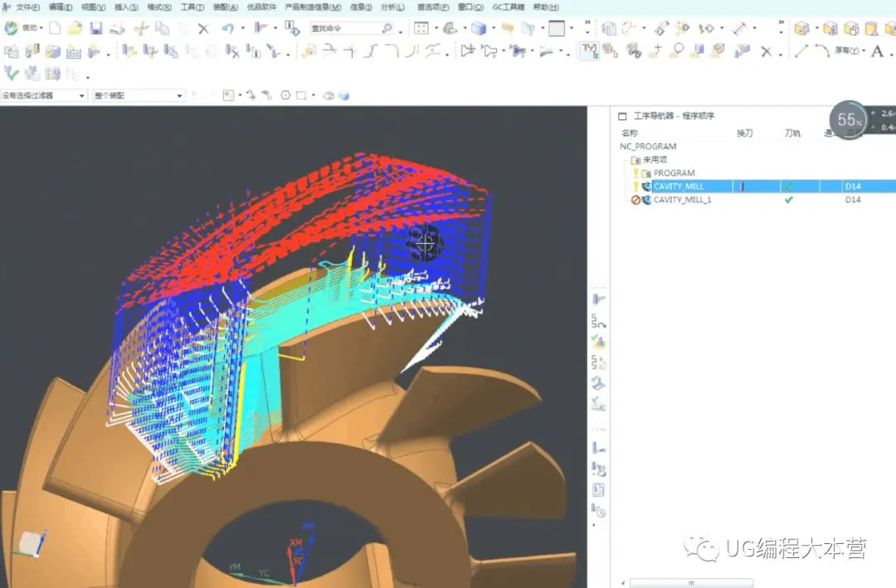Click the Tool Path column header
Screen dimensions: 896x588
[792, 134]
